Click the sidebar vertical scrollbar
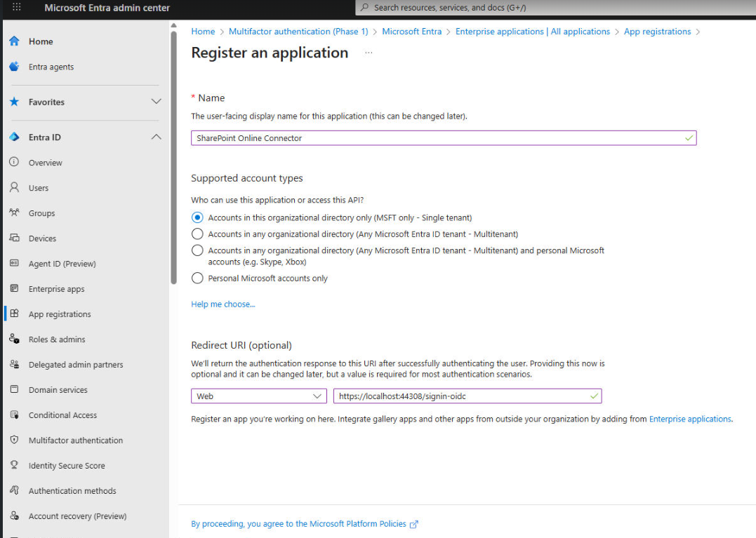The height and width of the screenshot is (538, 756). tap(173, 154)
